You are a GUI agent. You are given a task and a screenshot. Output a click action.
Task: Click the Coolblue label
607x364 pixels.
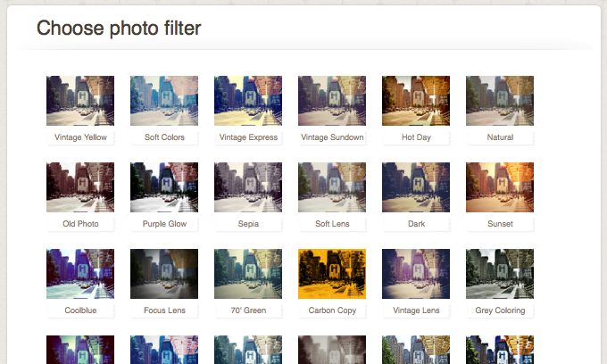click(80, 310)
